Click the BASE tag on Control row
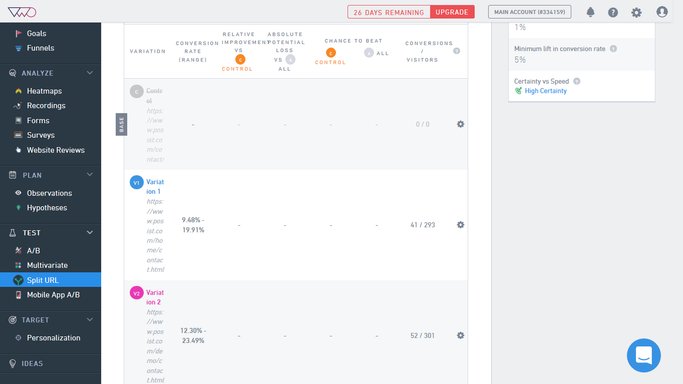683x384 pixels. [x=121, y=125]
